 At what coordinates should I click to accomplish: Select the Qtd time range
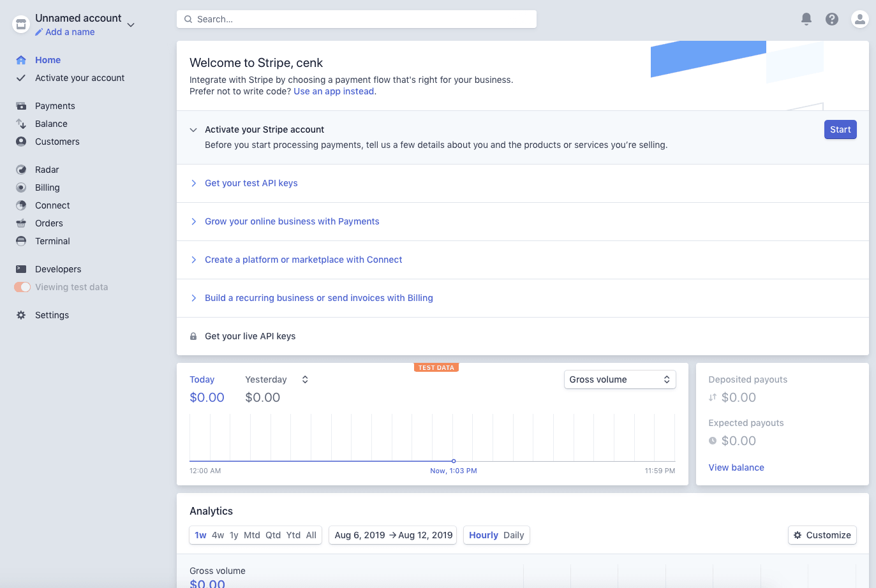pos(273,535)
